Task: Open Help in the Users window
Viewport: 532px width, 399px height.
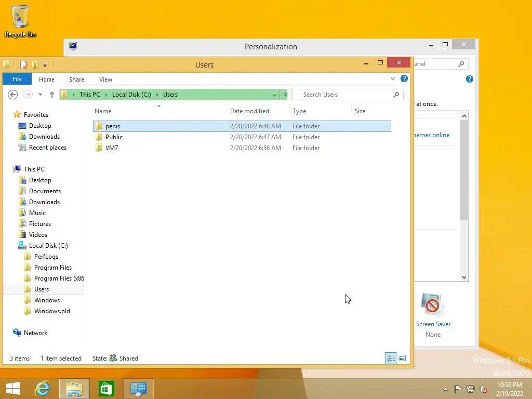Action: click(404, 79)
